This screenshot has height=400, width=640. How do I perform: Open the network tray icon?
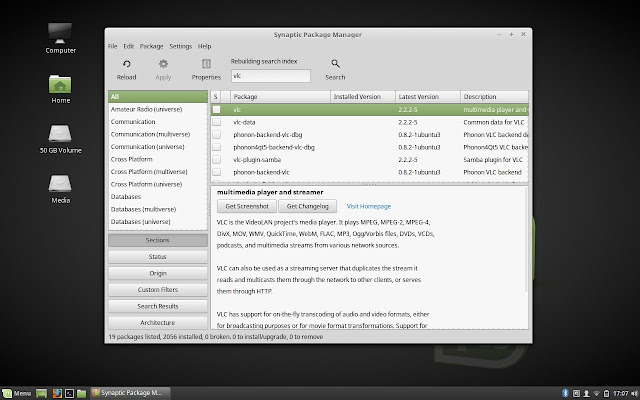[596, 393]
